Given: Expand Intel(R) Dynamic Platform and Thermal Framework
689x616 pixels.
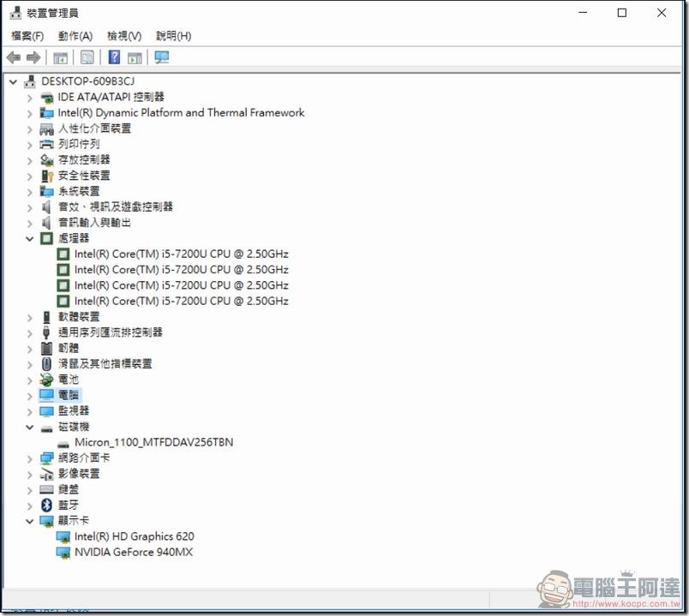Looking at the screenshot, I should coord(29,114).
